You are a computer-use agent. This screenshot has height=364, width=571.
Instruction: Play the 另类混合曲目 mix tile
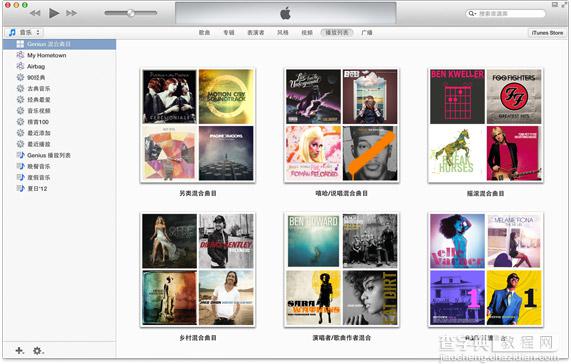tap(198, 125)
